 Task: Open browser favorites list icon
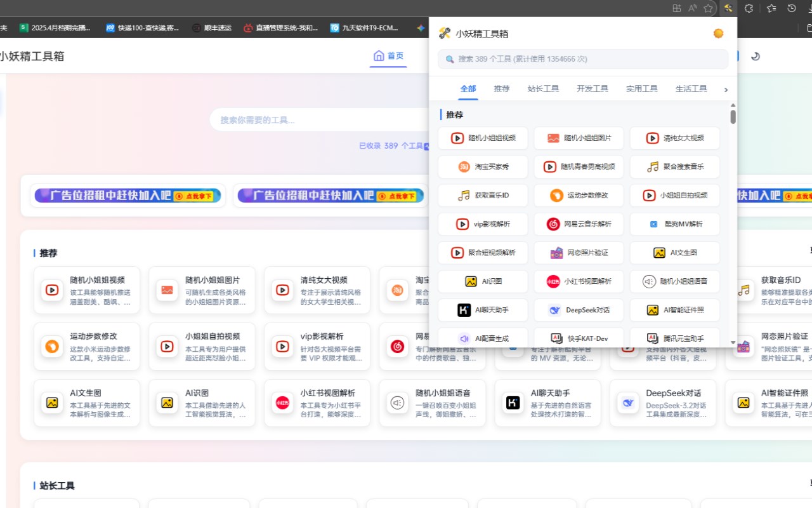pos(771,8)
